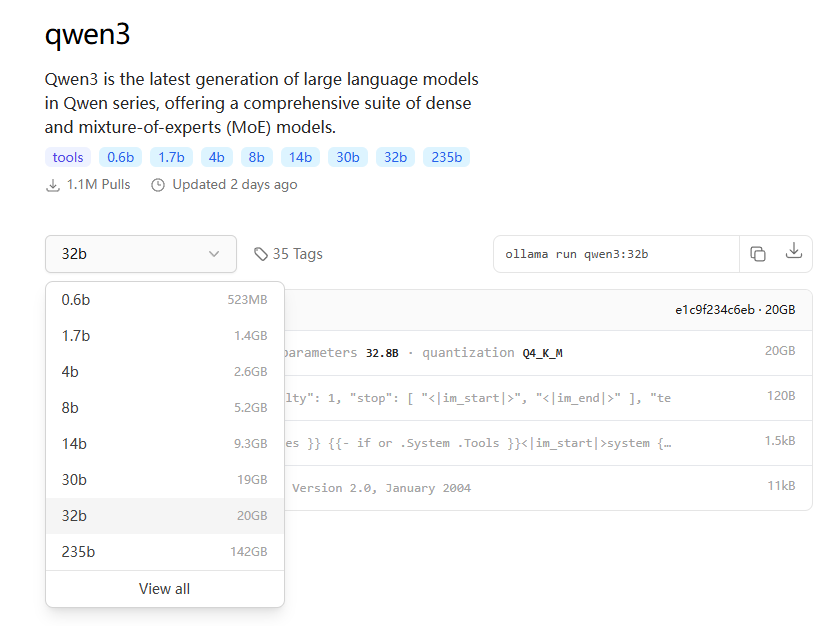Click the tag icon beside 35 Tags
The height and width of the screenshot is (626, 835).
click(260, 254)
